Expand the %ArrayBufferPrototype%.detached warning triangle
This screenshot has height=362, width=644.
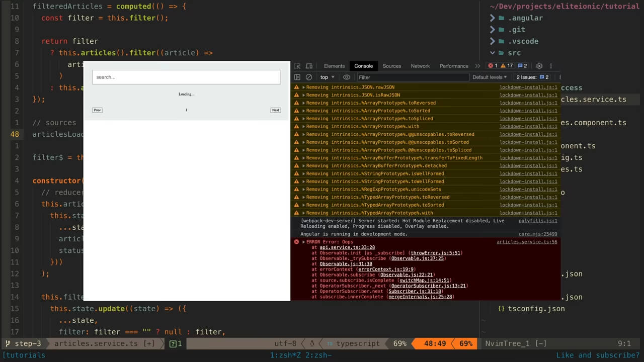(303, 165)
